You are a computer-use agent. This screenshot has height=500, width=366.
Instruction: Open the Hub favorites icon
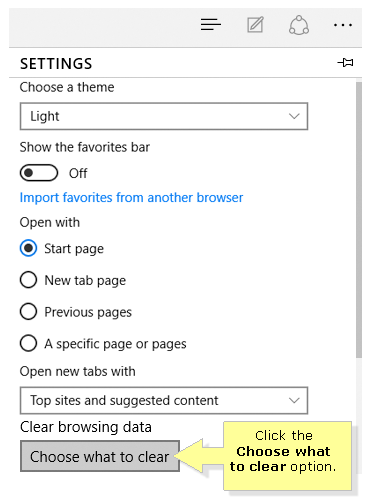(211, 25)
